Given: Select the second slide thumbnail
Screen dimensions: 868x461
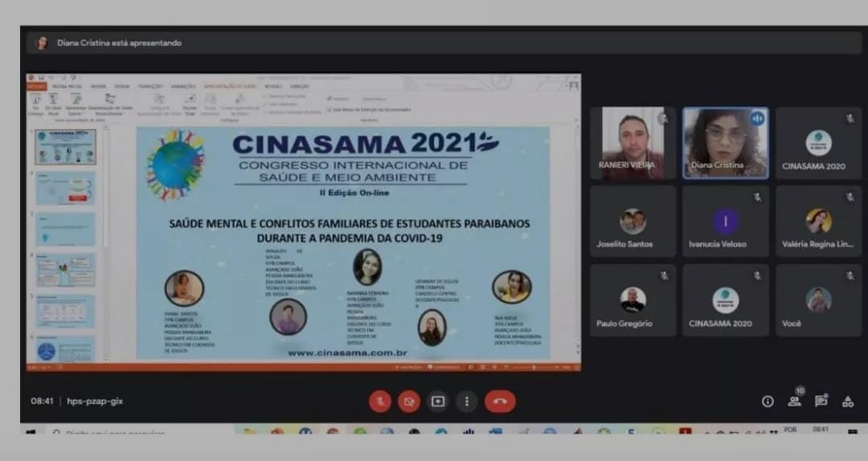Looking at the screenshot, I should [x=65, y=188].
